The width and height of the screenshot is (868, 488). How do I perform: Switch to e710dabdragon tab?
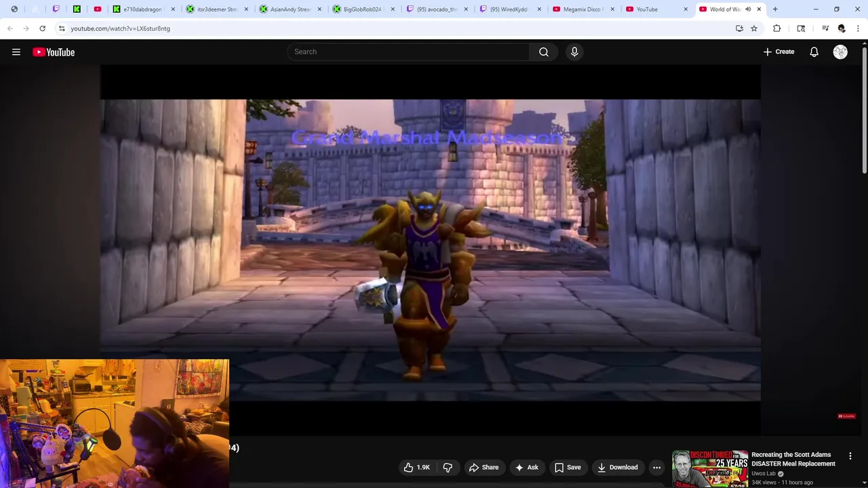pyautogui.click(x=143, y=9)
